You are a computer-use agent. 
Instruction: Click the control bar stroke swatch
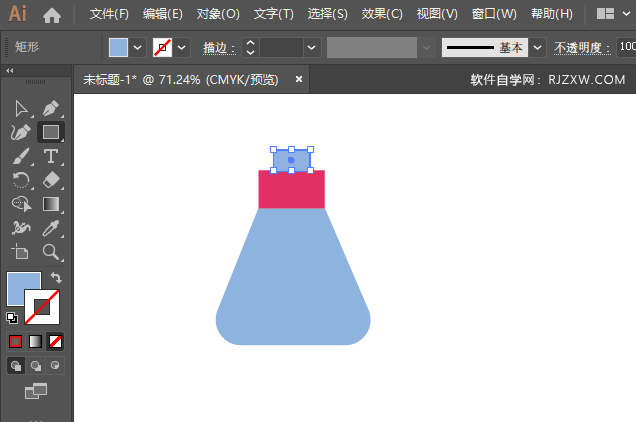click(163, 48)
